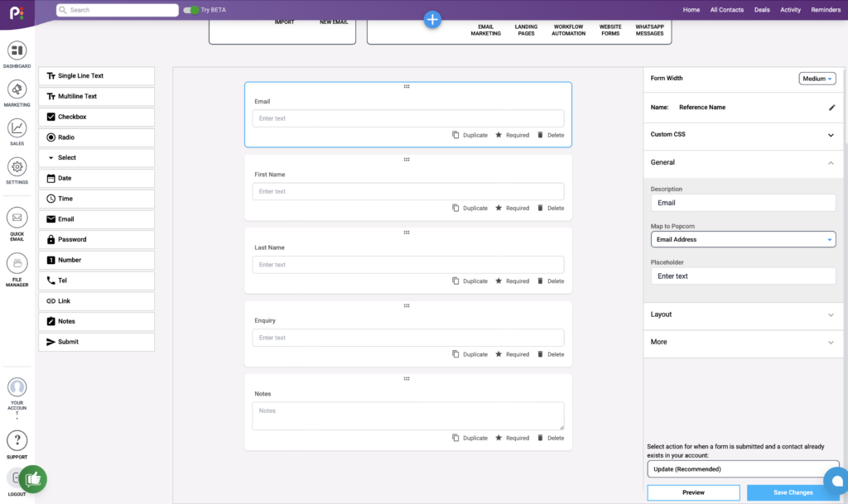Add a Checkbox element
This screenshot has height=504, width=848.
pos(96,118)
